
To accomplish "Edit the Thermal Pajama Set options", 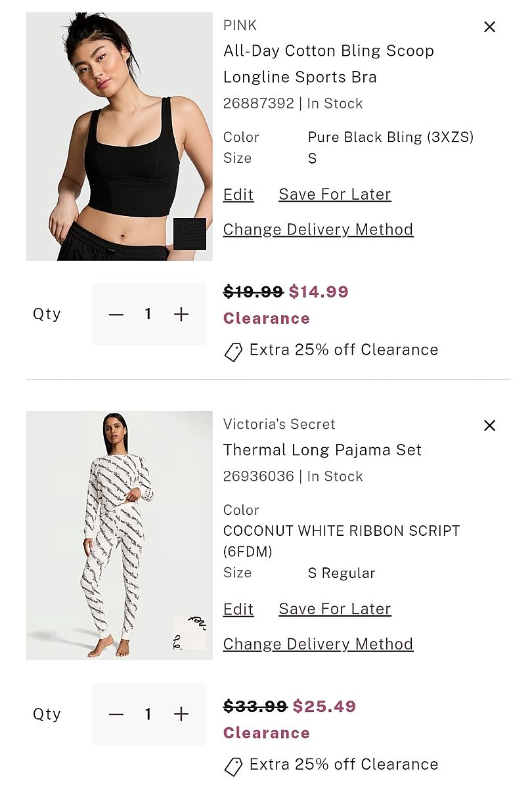I will [238, 609].
